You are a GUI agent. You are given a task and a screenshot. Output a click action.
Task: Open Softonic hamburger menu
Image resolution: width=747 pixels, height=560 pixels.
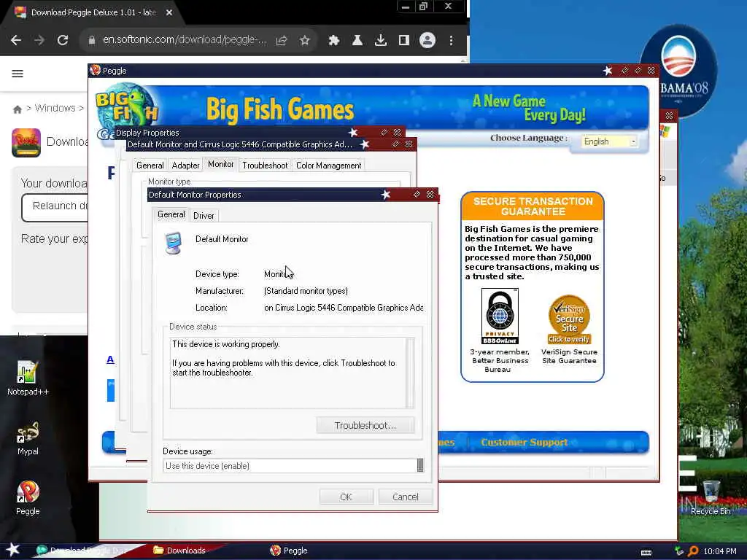click(x=18, y=74)
